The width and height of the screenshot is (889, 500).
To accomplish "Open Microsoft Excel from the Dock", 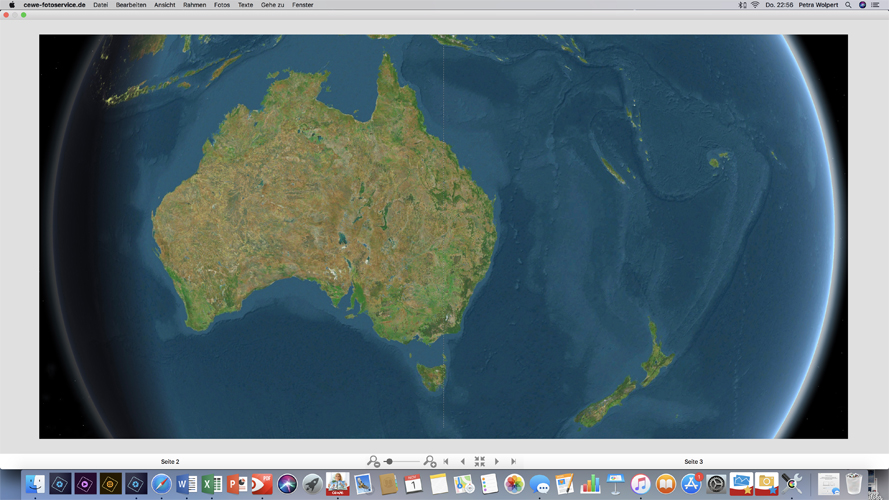I will tap(212, 484).
